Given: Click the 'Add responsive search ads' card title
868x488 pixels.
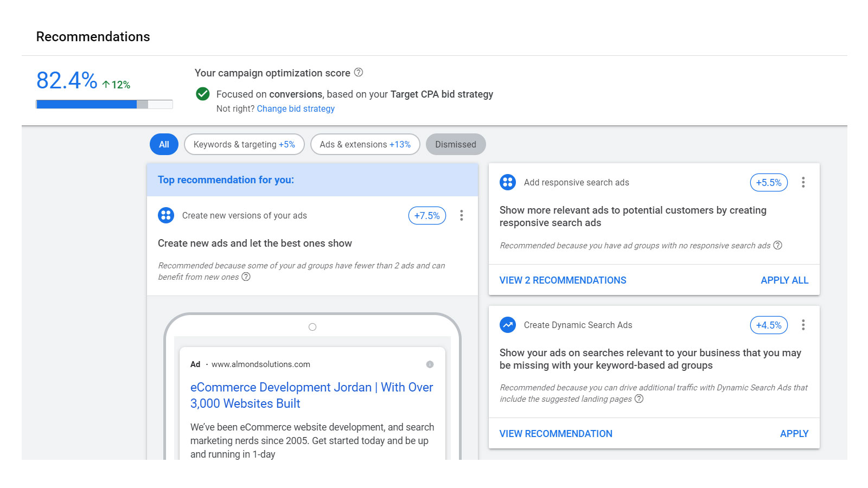Looking at the screenshot, I should [x=577, y=182].
